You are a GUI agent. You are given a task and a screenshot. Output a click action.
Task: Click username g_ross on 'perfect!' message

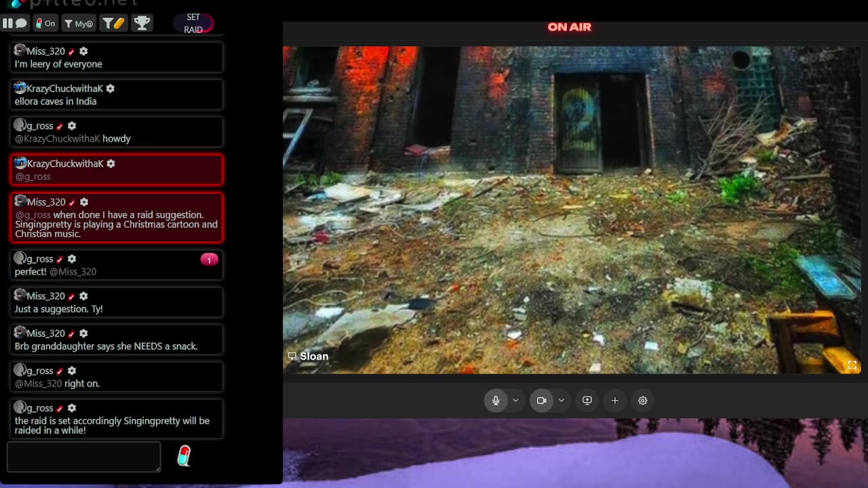point(40,259)
